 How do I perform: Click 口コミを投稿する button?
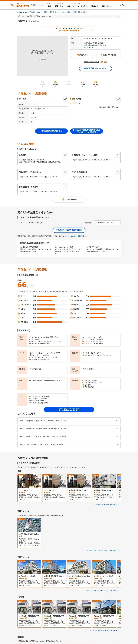[69, 200]
